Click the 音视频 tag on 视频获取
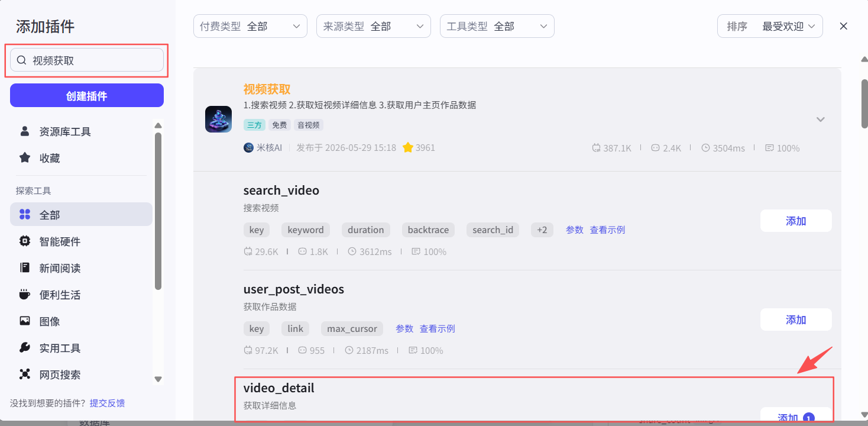The height and width of the screenshot is (426, 868). tap(309, 125)
